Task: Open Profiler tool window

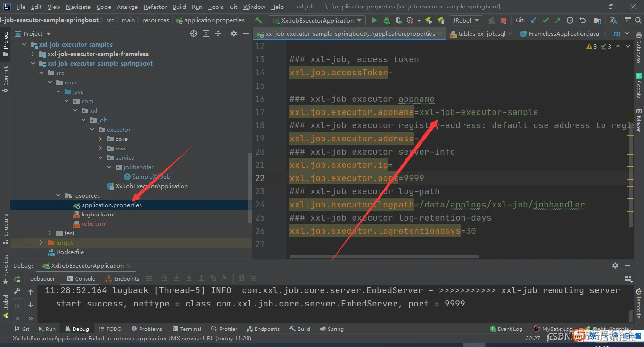Action: [x=224, y=329]
